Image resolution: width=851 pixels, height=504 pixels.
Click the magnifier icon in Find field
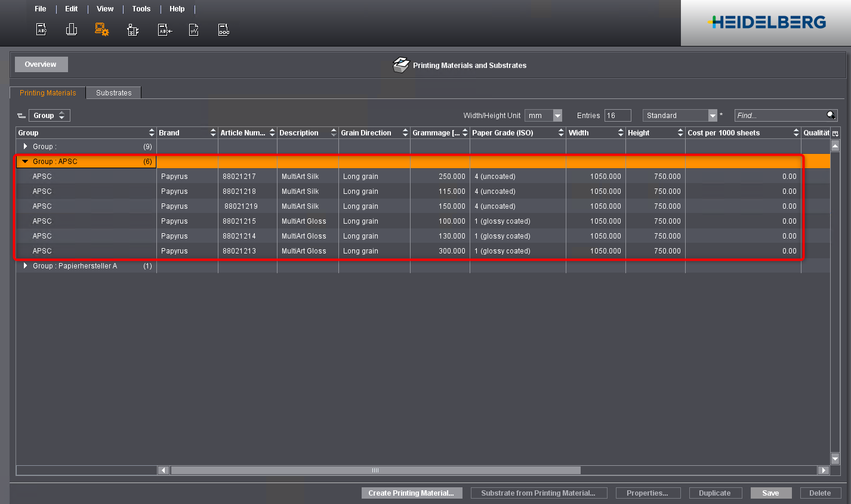[831, 115]
